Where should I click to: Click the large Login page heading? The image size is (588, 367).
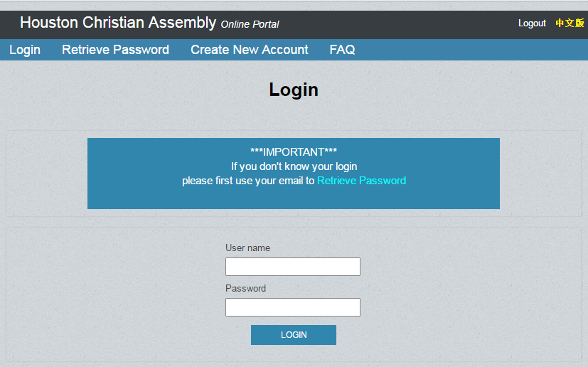(294, 90)
